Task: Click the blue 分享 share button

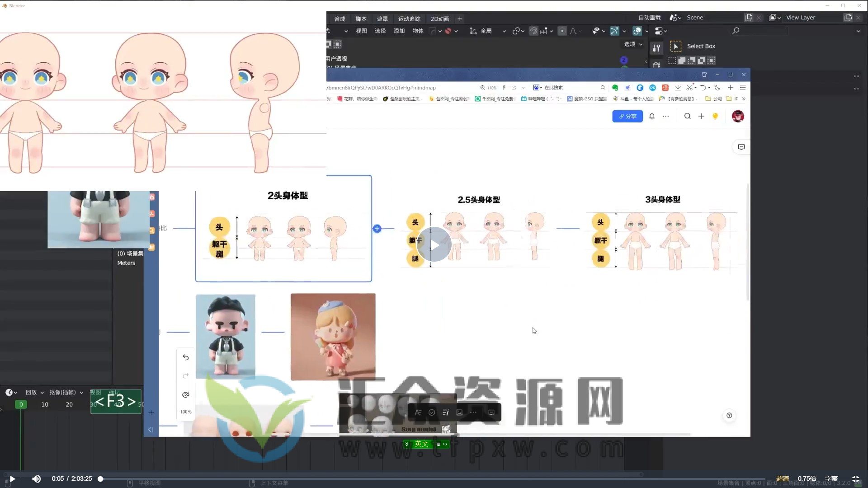Action: [627, 116]
